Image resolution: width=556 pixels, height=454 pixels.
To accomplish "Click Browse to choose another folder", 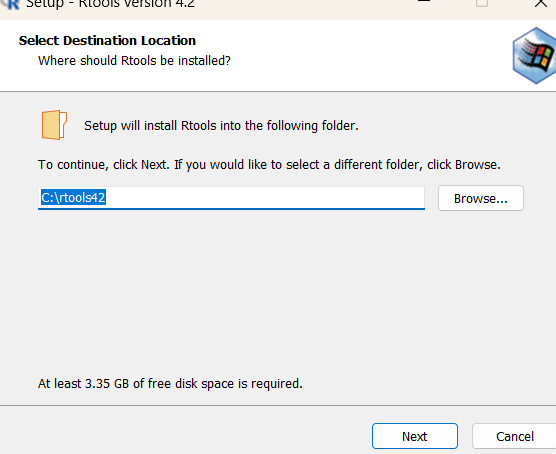I will point(481,198).
